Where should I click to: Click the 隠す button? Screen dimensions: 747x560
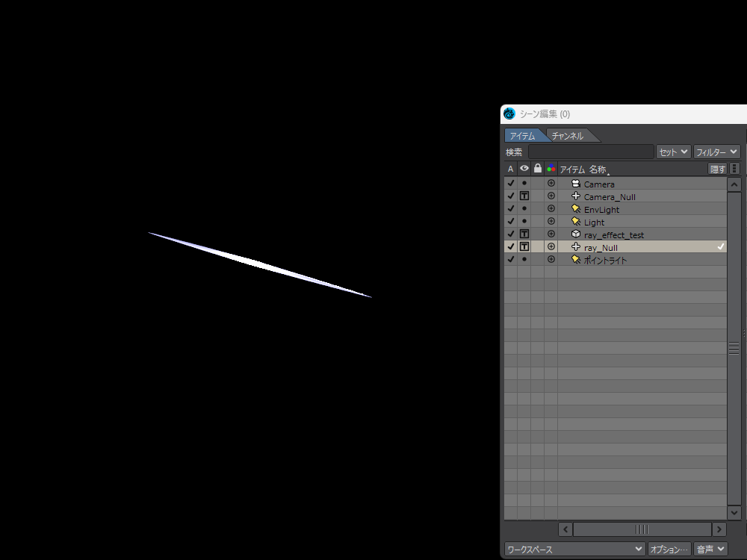tap(717, 169)
